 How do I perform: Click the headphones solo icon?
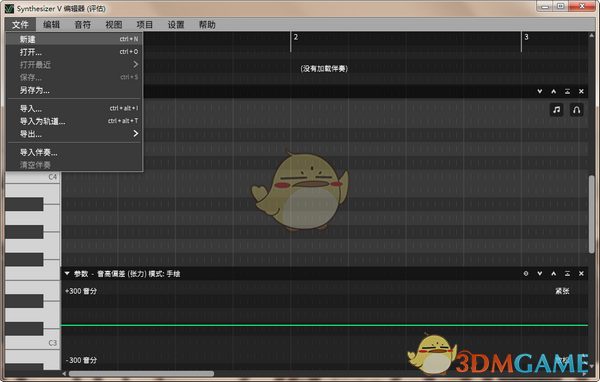pos(577,110)
